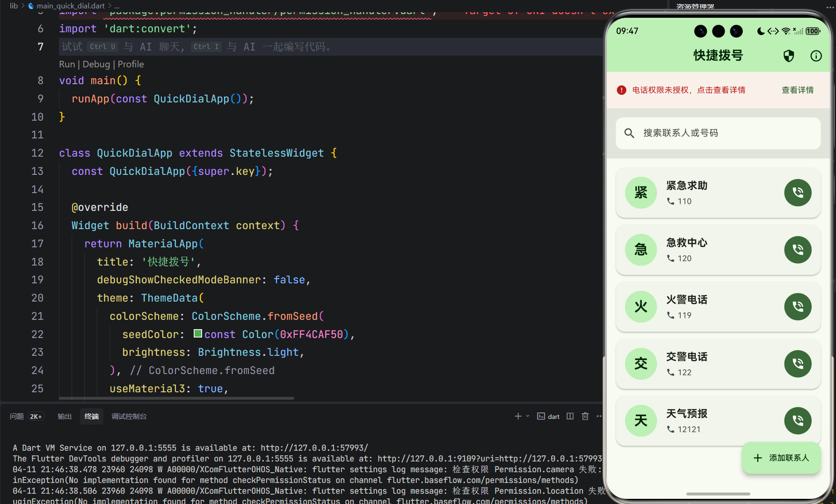Viewport: 836px width, 504px height.
Task: Open the 火警电话 contact card
Action: (x=718, y=307)
